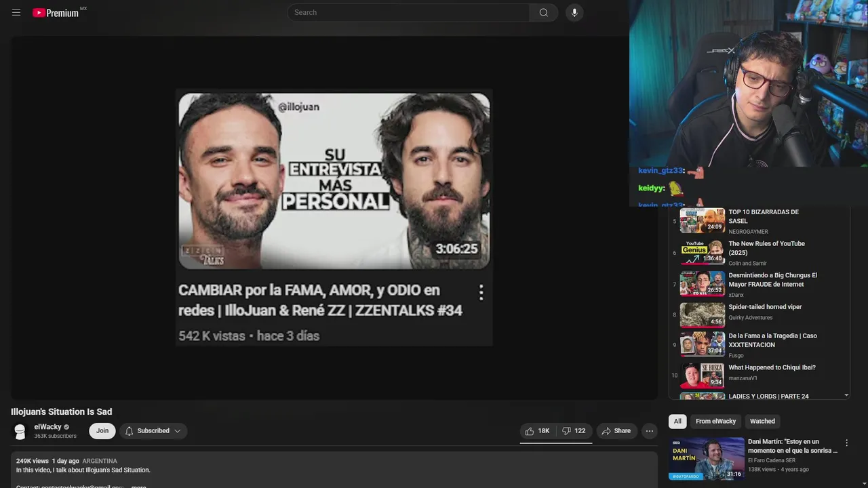The height and width of the screenshot is (488, 868).
Task: Select the Watched filter chip
Action: [x=762, y=421]
